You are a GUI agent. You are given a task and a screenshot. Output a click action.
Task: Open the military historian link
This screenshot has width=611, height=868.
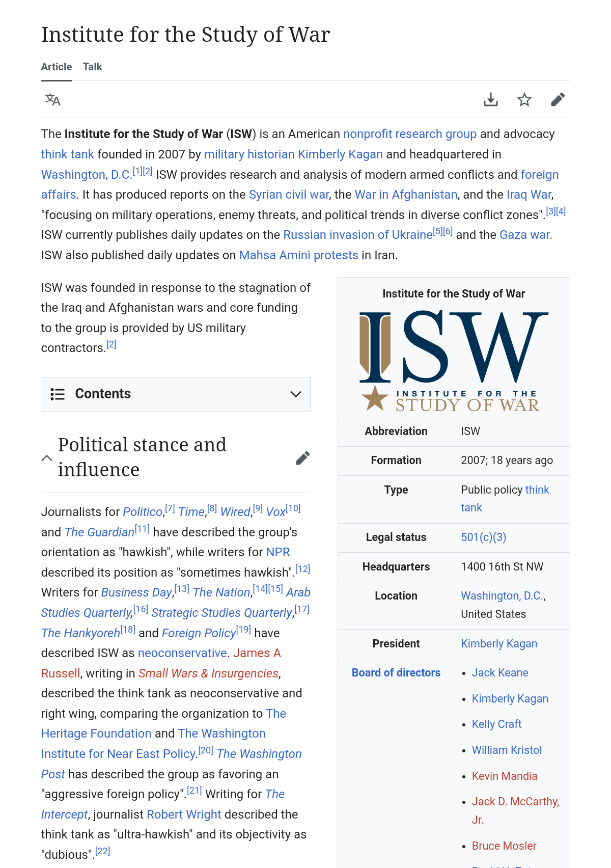coord(249,154)
